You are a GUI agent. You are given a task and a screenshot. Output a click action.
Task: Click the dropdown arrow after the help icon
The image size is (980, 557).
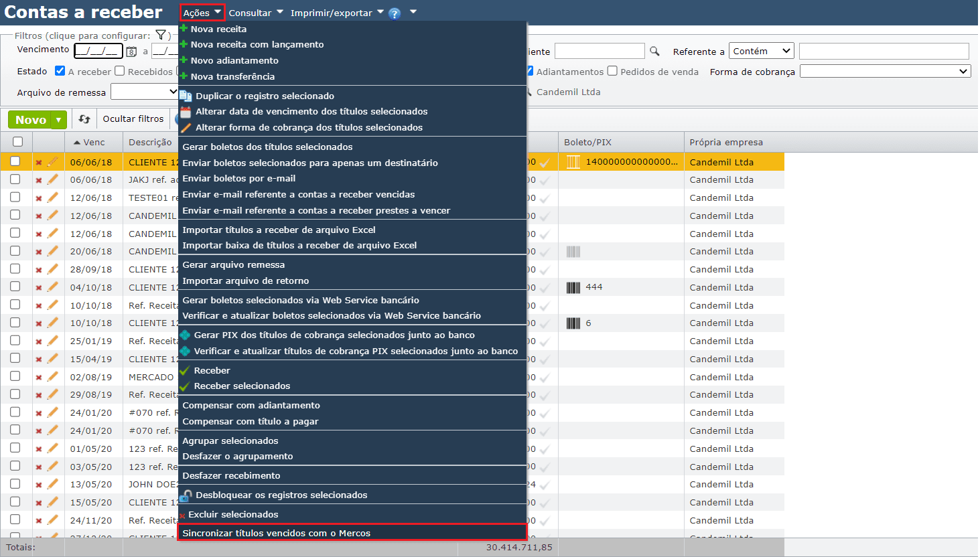(413, 12)
